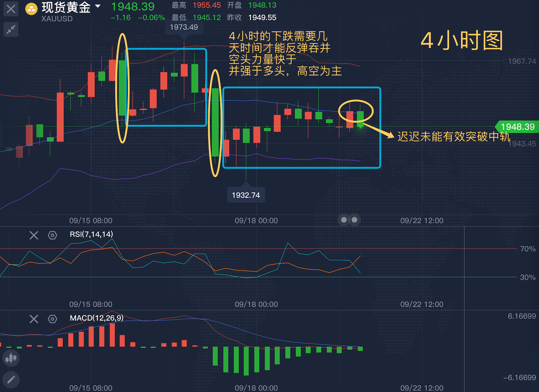Screen dimensions: 539x392
Task: Click the XAUUSD ticker text
Action: (x=57, y=19)
